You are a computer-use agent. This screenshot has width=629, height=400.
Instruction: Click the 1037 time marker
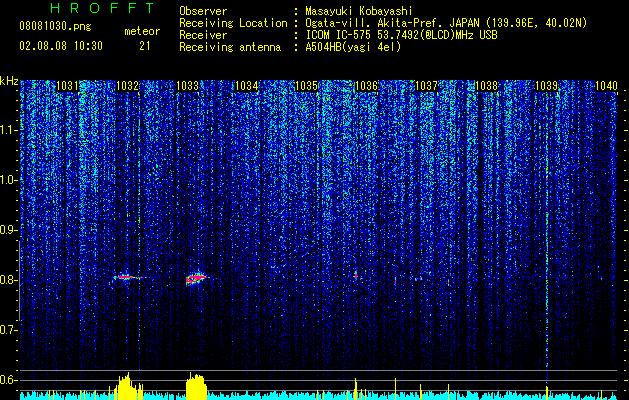point(426,86)
